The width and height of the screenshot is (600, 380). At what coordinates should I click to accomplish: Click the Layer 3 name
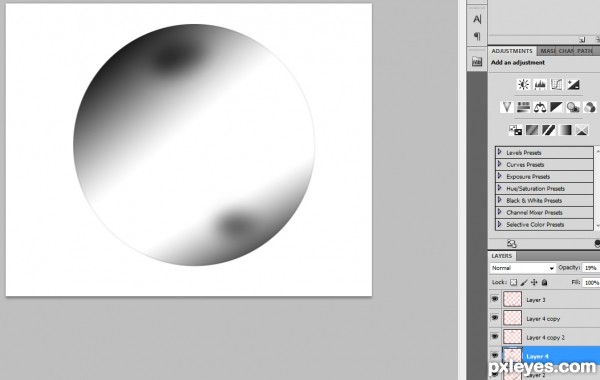click(x=536, y=300)
